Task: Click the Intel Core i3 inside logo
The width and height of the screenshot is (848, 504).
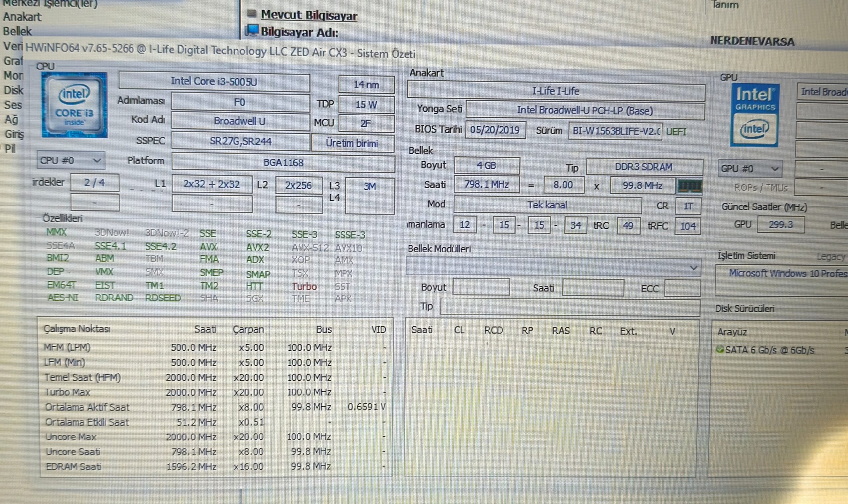Action: coord(75,105)
